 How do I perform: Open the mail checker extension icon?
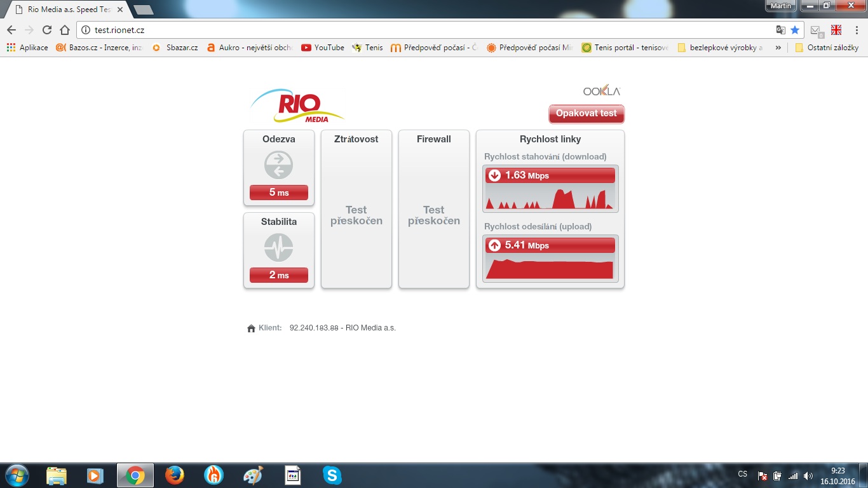(x=817, y=30)
